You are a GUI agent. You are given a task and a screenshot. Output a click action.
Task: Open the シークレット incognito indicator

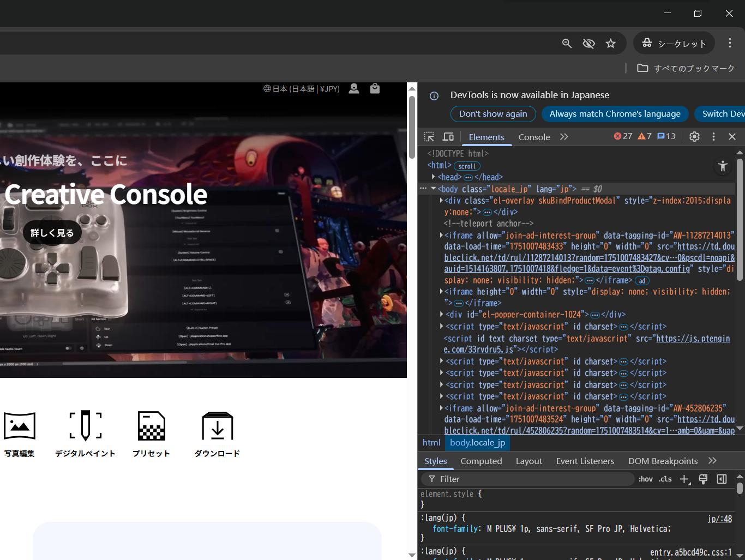(674, 43)
